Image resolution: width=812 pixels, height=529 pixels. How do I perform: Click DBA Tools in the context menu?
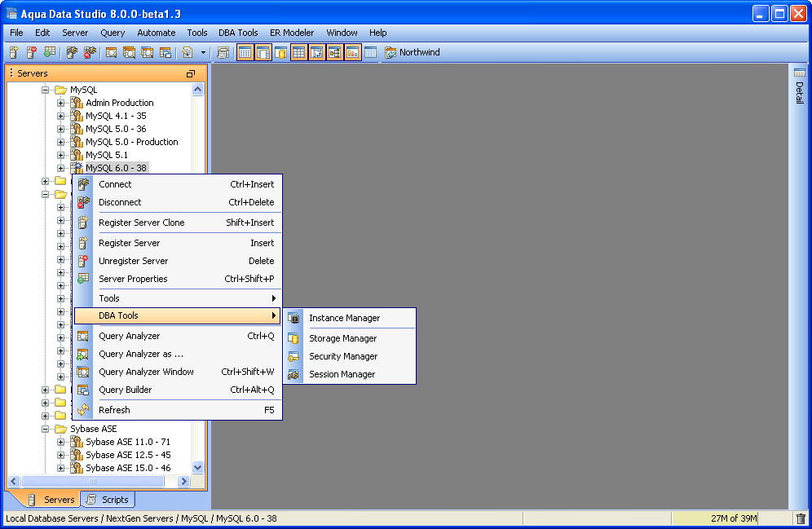coord(178,315)
